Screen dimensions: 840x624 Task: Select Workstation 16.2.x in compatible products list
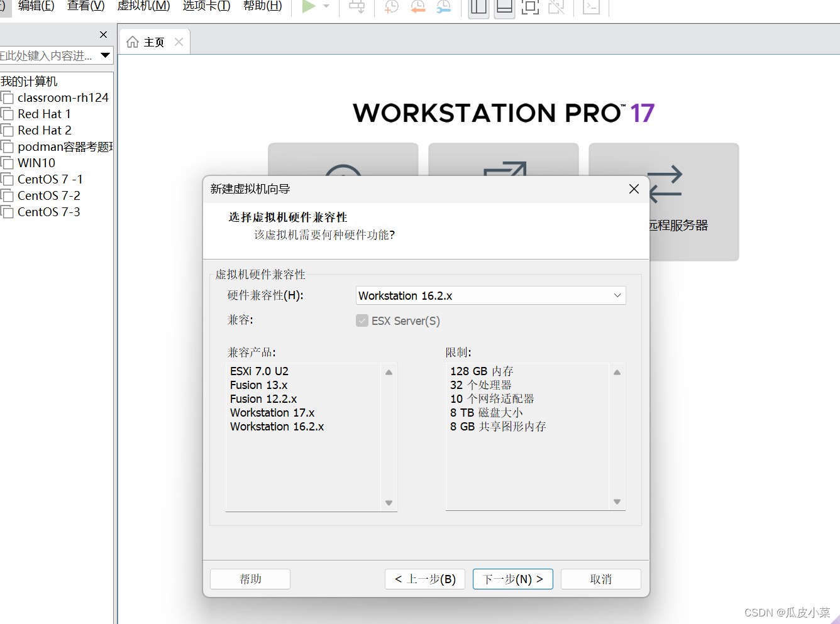277,427
